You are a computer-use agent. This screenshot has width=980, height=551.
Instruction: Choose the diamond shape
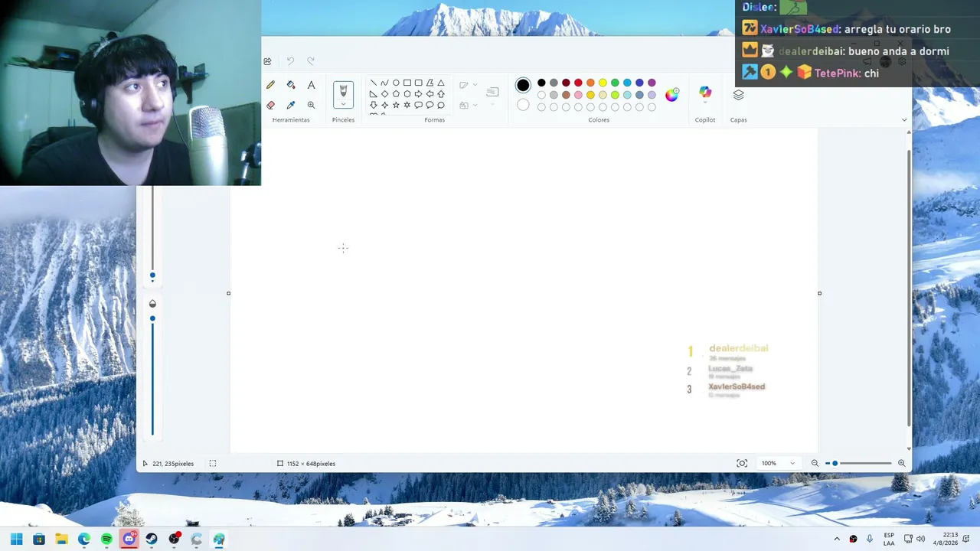click(384, 94)
